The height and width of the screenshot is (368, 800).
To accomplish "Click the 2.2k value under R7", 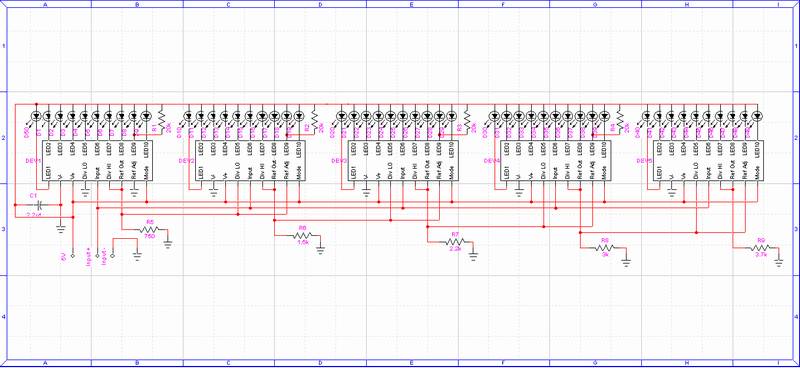I will point(455,249).
